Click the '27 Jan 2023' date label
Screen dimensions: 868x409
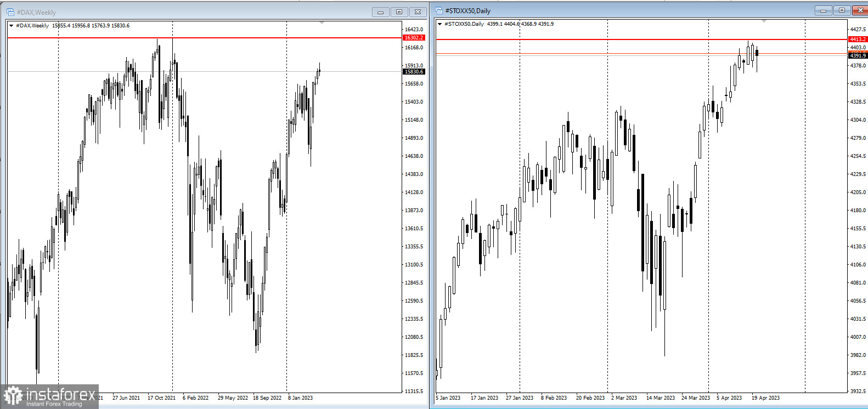point(520,398)
